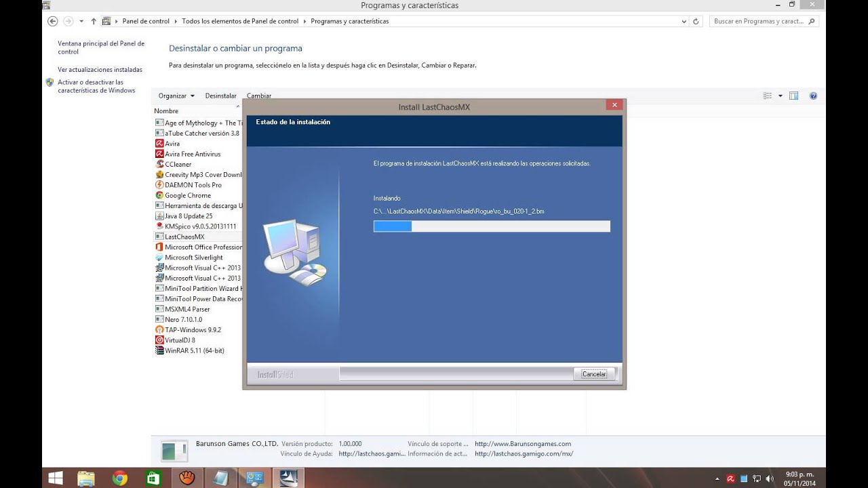Click the KMSpico v9.0.5 program icon
Image resolution: width=868 pixels, height=488 pixels.
(x=159, y=226)
